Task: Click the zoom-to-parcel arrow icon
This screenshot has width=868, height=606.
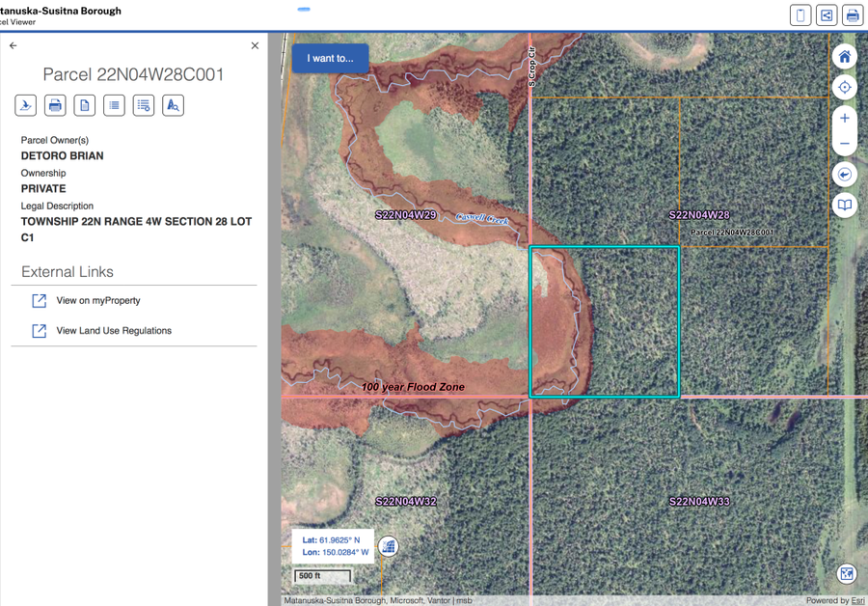Action: pos(25,105)
